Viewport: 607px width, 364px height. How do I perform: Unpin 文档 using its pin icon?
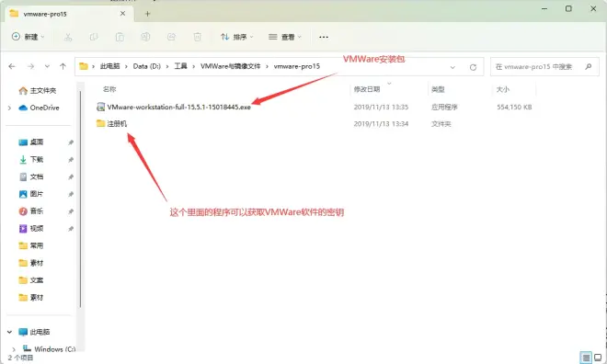click(x=71, y=177)
